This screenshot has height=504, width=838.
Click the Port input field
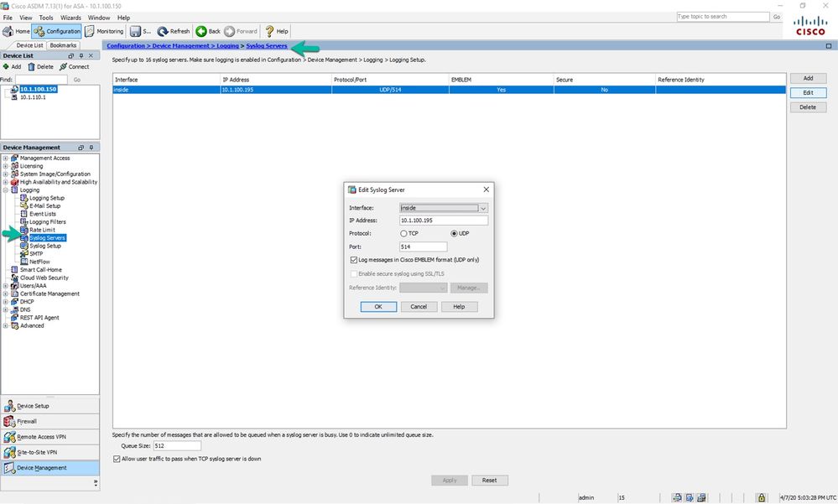pyautogui.click(x=424, y=247)
